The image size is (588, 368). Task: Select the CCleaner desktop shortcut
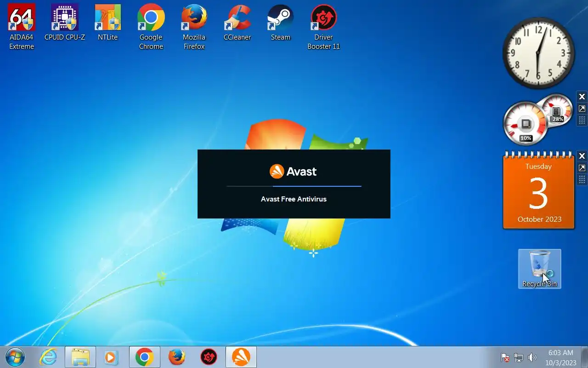237,22
